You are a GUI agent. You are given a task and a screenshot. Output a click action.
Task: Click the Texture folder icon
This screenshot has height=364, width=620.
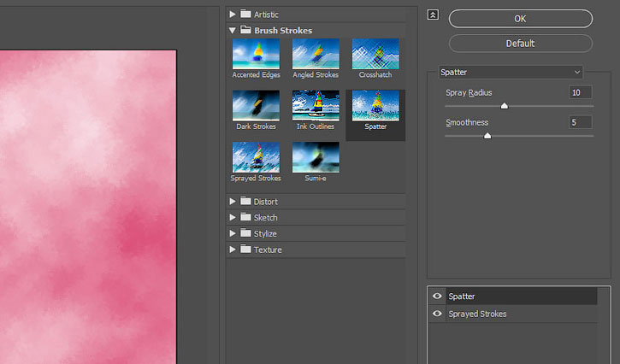[245, 249]
